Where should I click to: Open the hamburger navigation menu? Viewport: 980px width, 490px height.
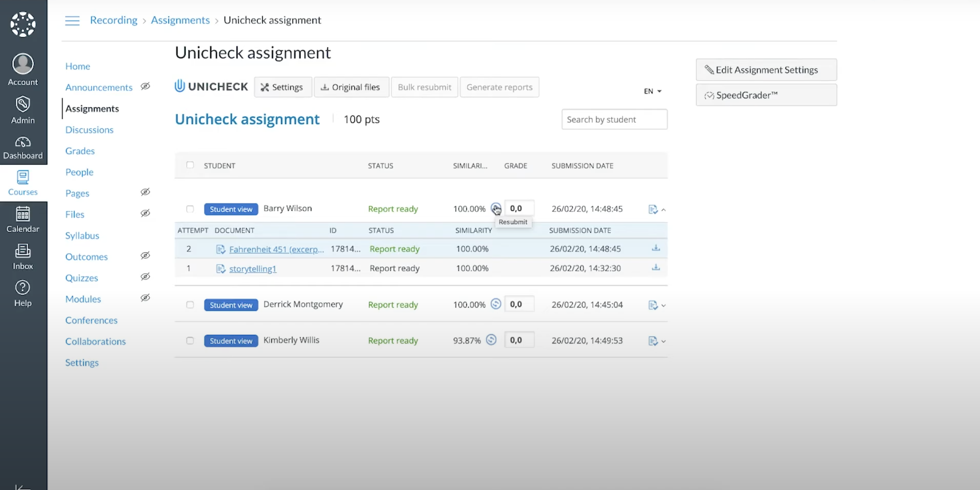72,21
